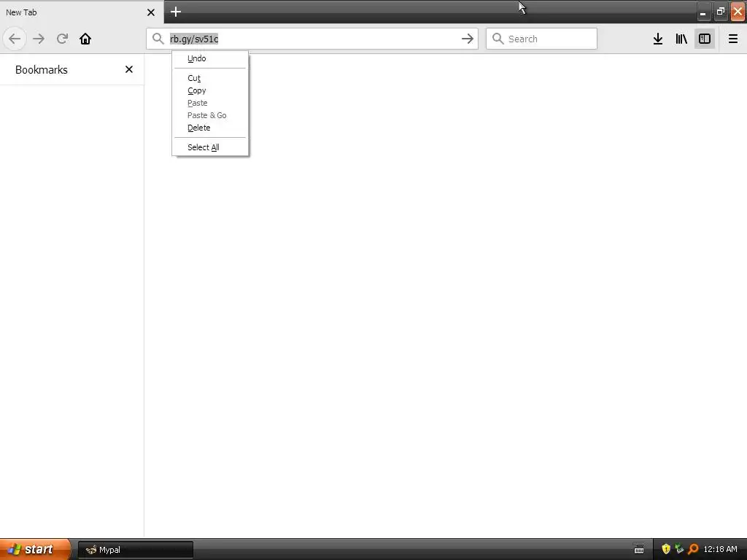747x560 pixels.
Task: Open the Library books icon
Action: pyautogui.click(x=681, y=39)
